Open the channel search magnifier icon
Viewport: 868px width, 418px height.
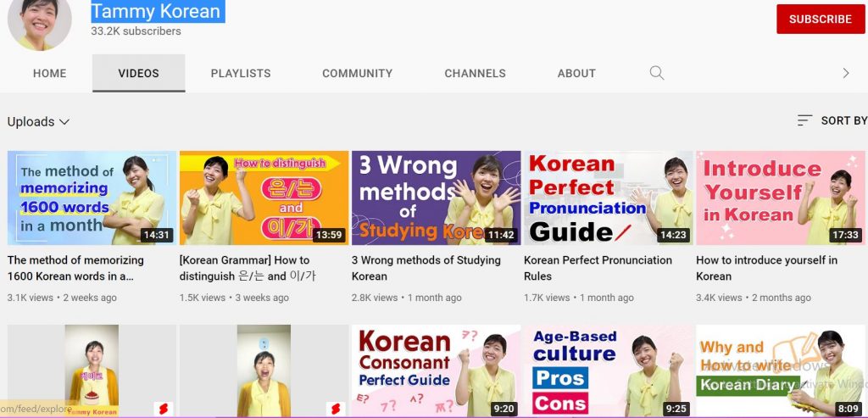(657, 73)
